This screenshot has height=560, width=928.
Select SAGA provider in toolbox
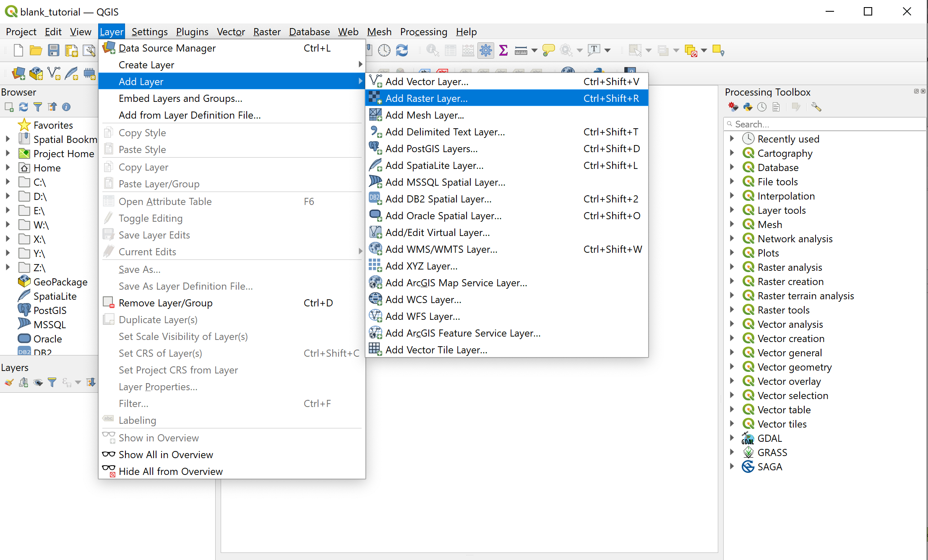(769, 466)
